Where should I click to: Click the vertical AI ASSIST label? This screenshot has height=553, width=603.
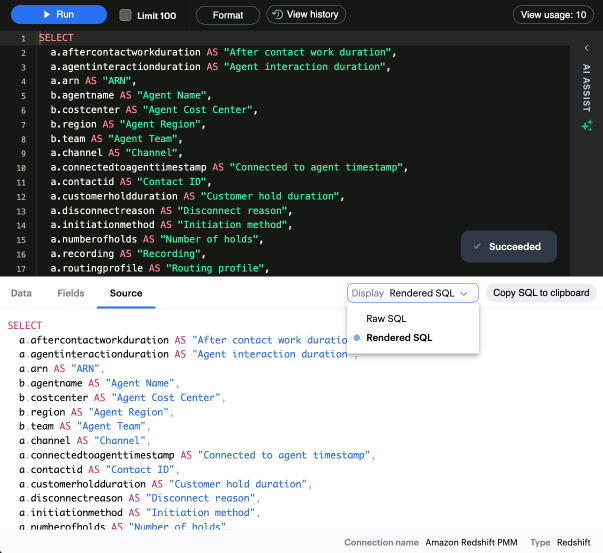pyautogui.click(x=587, y=86)
